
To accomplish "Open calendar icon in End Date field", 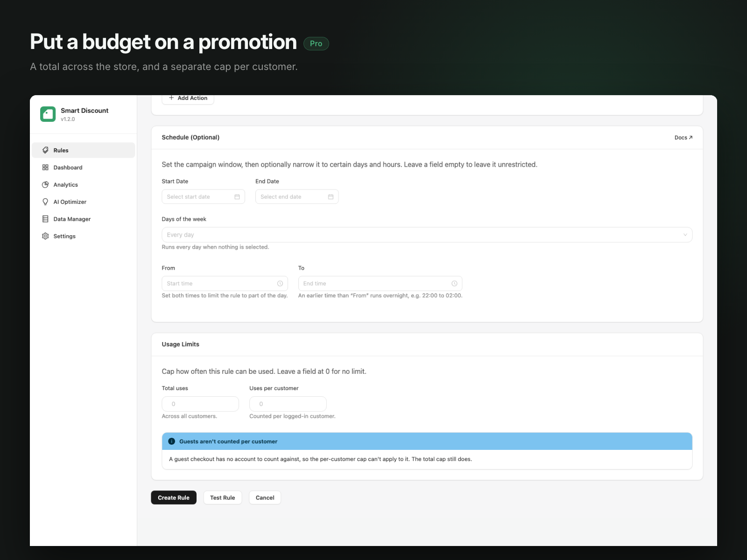I will [x=331, y=197].
